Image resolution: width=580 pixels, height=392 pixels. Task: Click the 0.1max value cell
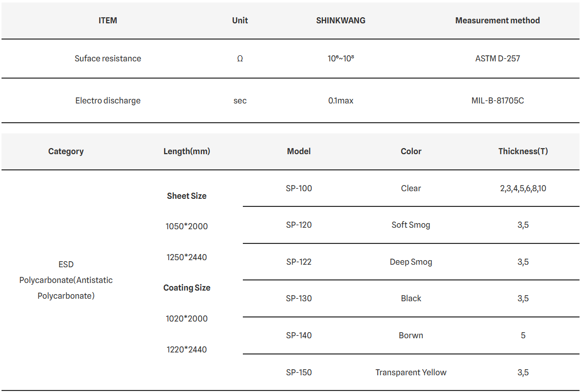click(x=340, y=101)
